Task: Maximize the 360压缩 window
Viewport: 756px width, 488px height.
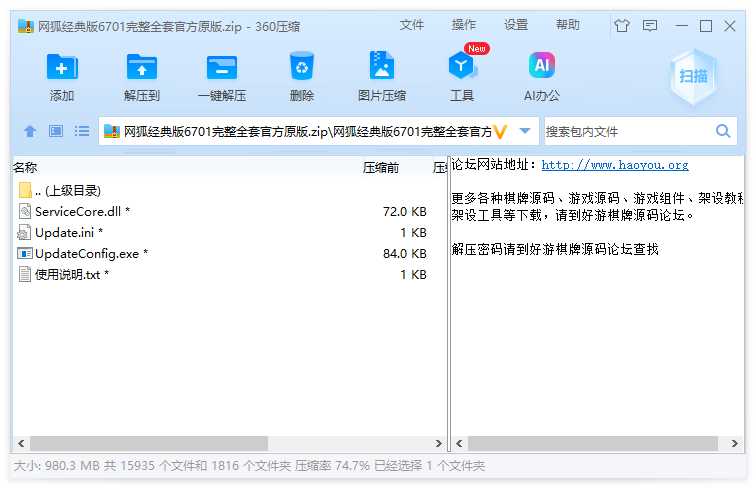Action: coord(706,26)
